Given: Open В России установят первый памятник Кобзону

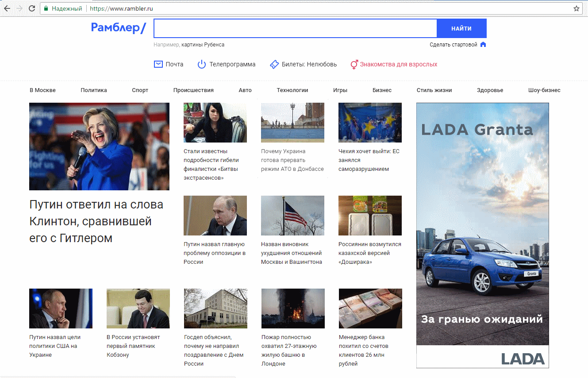Looking at the screenshot, I should point(133,346).
